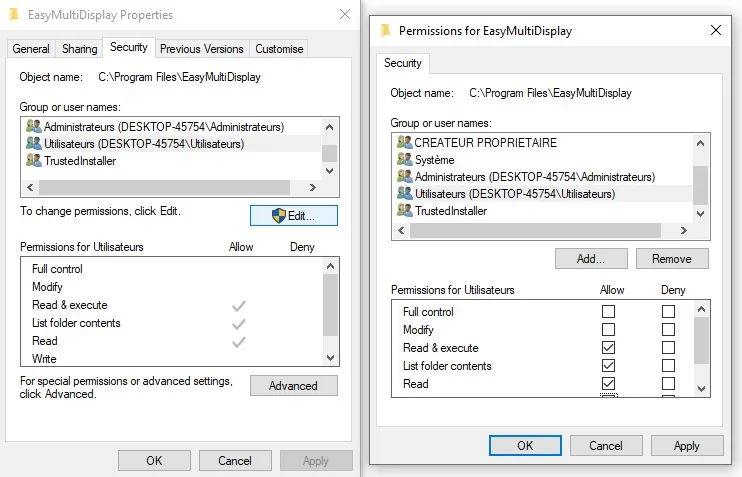Click up arrow of Permissions dialog user list scrollbar

pos(701,143)
